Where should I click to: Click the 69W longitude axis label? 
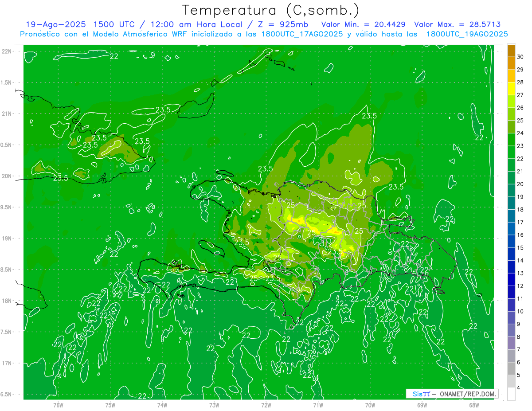coord(422,405)
